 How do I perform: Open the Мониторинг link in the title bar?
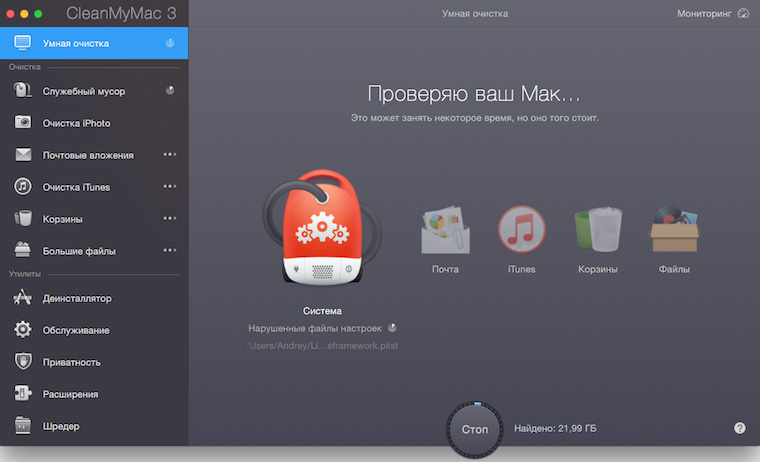point(704,14)
